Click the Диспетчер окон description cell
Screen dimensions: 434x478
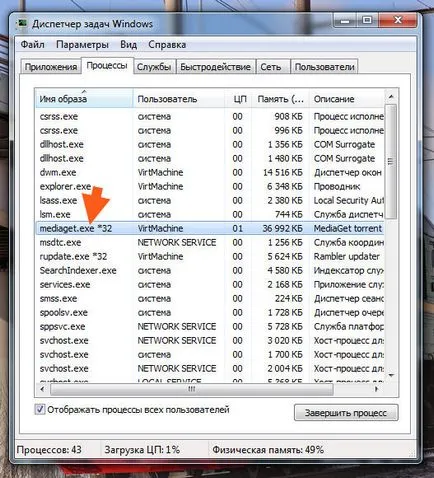pyautogui.click(x=347, y=172)
